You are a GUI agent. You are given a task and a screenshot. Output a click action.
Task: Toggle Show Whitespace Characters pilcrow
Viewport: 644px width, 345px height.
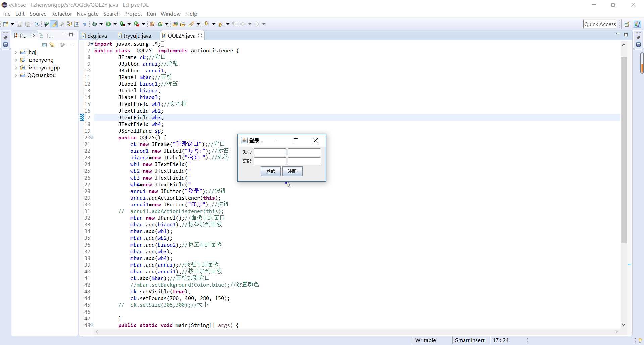pyautogui.click(x=85, y=24)
